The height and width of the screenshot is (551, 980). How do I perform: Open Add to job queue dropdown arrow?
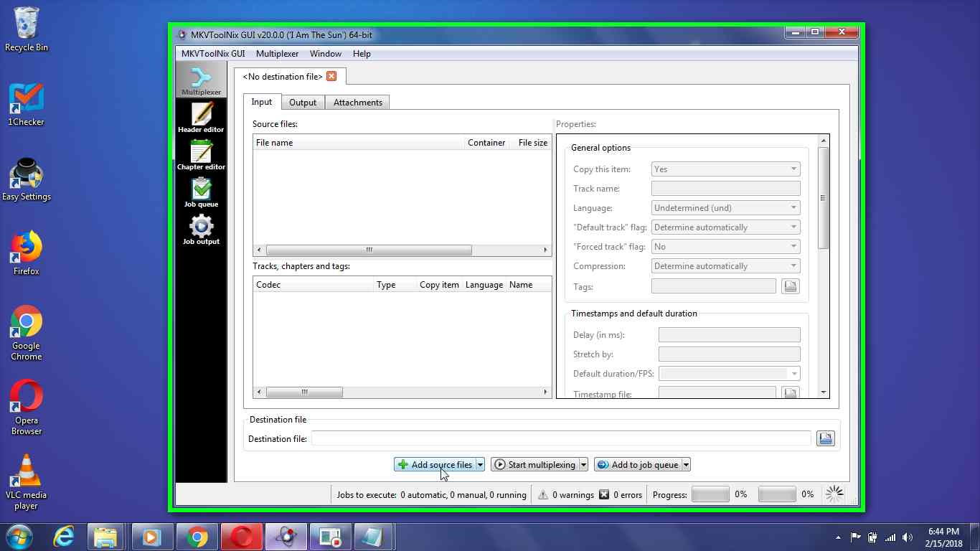(686, 465)
